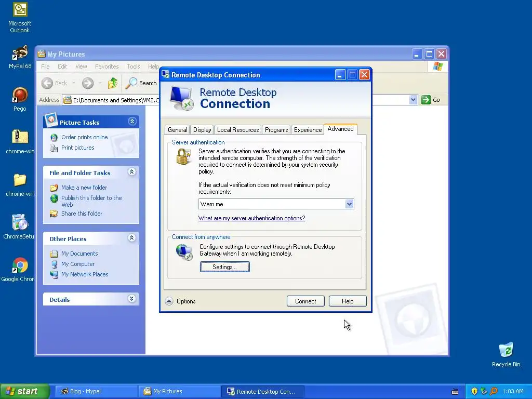The image size is (532, 399).
Task: Collapse Options in Remote Desktop Connection
Action: pyautogui.click(x=169, y=301)
